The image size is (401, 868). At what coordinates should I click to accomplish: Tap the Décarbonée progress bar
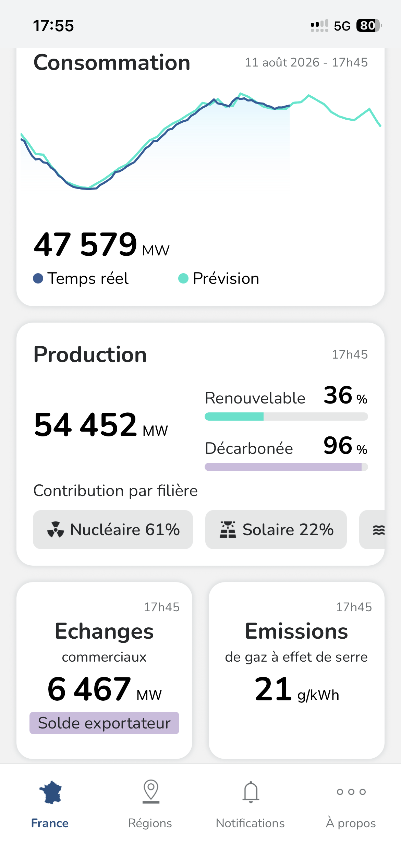[x=286, y=467]
